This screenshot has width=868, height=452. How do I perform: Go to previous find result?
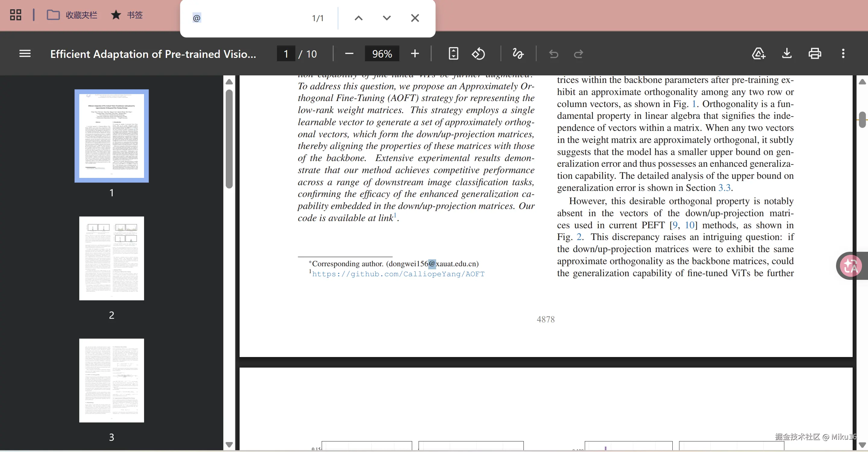click(x=359, y=18)
